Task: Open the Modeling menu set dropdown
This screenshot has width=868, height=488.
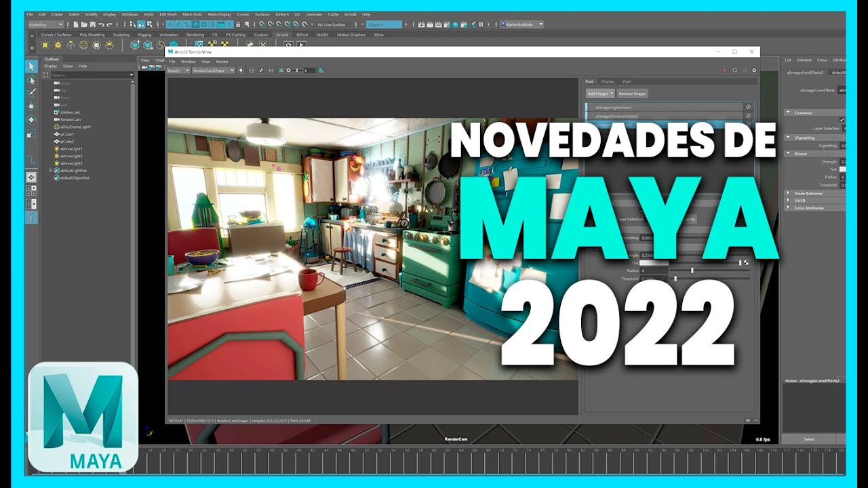Action: (46, 24)
